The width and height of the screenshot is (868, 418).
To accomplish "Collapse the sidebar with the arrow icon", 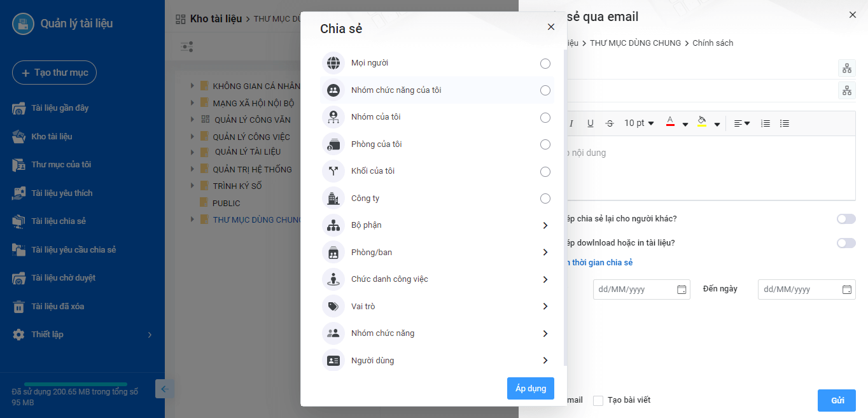I will pos(165,389).
